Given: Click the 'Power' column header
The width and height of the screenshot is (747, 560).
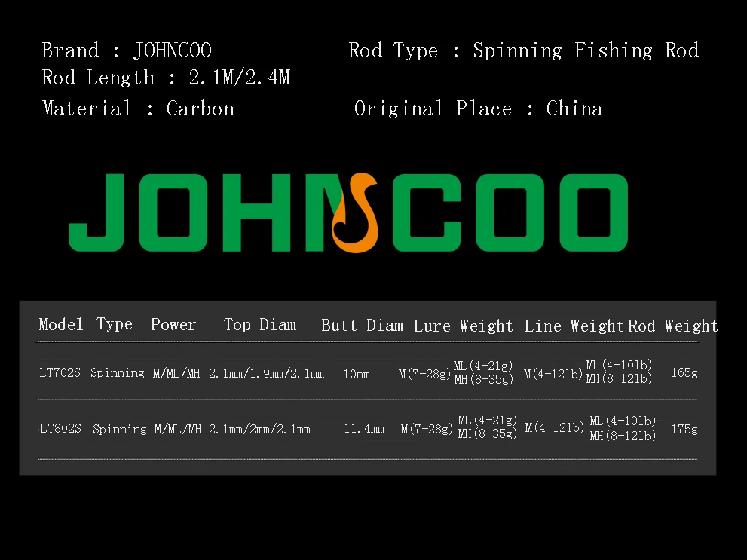Looking at the screenshot, I should (173, 324).
